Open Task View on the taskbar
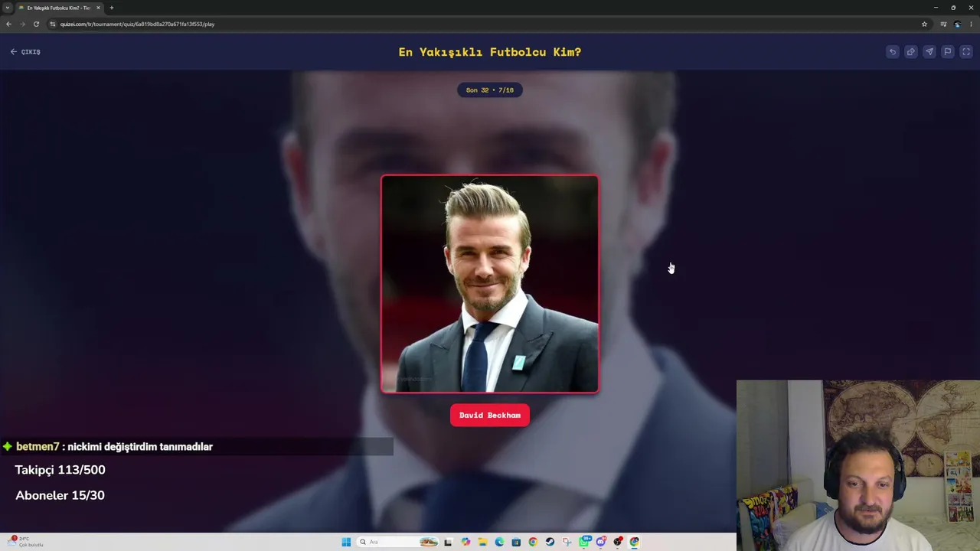The image size is (980, 551). 449,542
